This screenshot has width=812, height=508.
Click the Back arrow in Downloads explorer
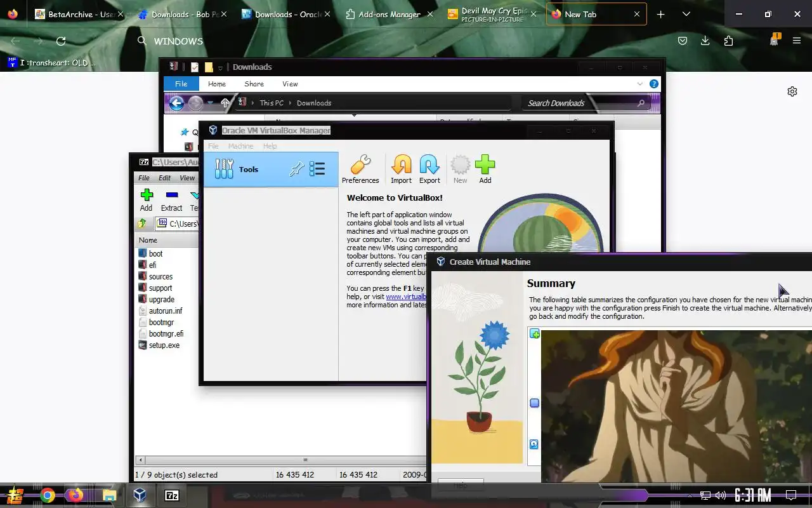pos(176,103)
